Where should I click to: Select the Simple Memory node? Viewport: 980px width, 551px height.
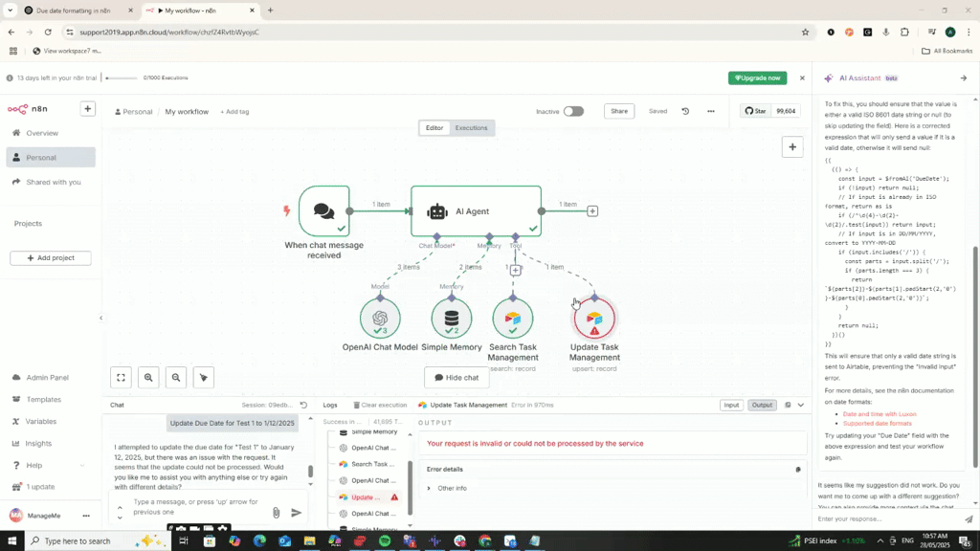(x=452, y=317)
